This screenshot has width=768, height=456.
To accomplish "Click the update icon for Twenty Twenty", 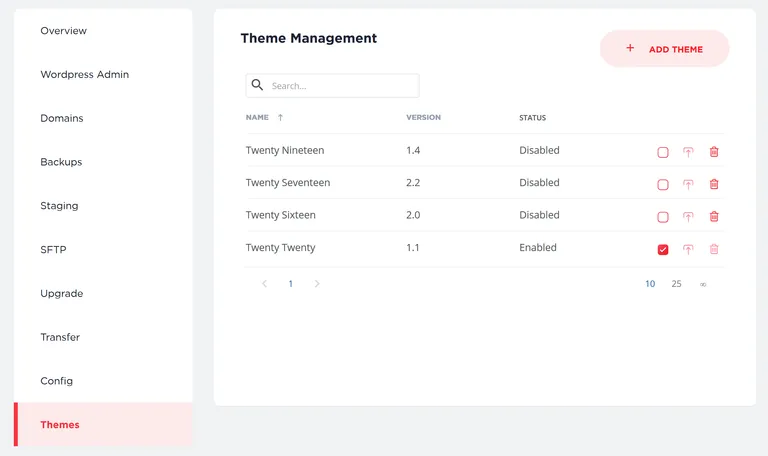I will coord(688,250).
